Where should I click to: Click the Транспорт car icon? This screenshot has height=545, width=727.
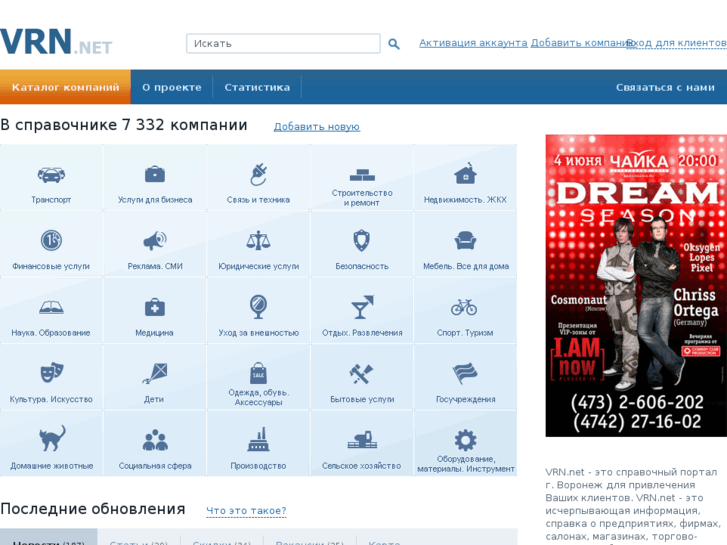[51, 174]
